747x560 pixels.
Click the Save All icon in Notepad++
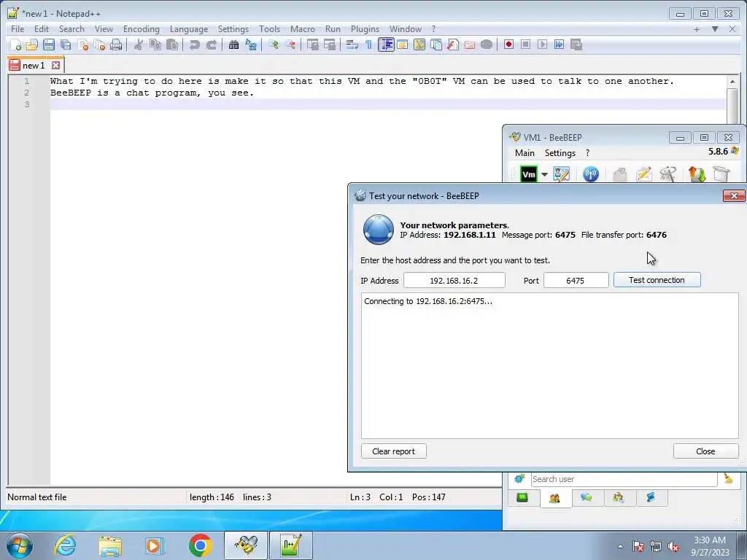click(x=66, y=44)
